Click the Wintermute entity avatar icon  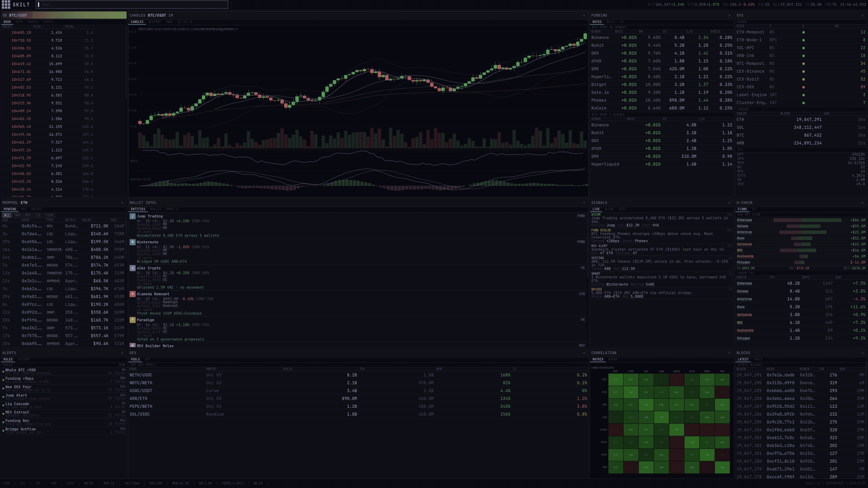pos(132,242)
